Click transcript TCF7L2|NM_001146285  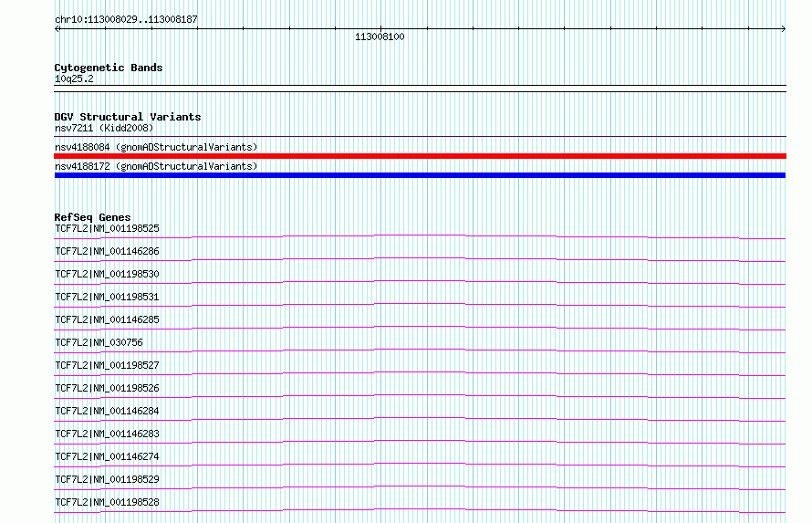(107, 319)
